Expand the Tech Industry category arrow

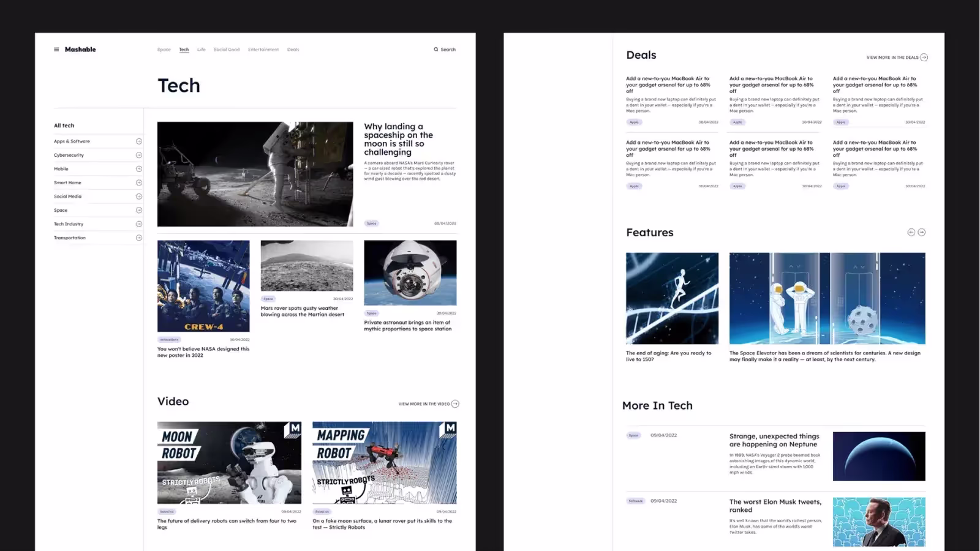[139, 224]
